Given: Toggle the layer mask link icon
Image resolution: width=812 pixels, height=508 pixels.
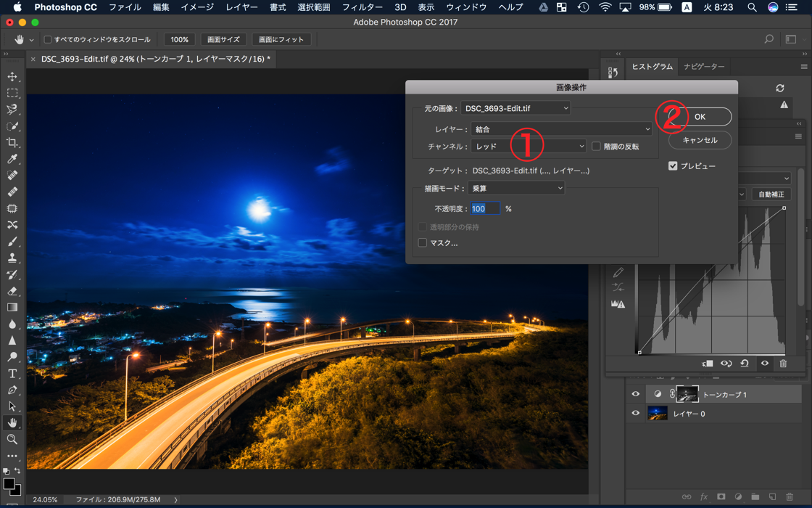Looking at the screenshot, I should click(671, 394).
